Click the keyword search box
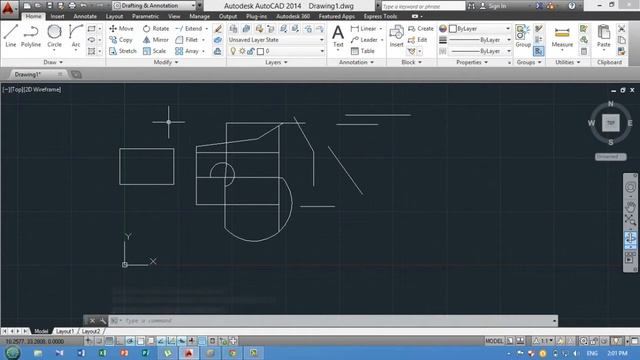This screenshot has height=360, width=640. point(422,6)
